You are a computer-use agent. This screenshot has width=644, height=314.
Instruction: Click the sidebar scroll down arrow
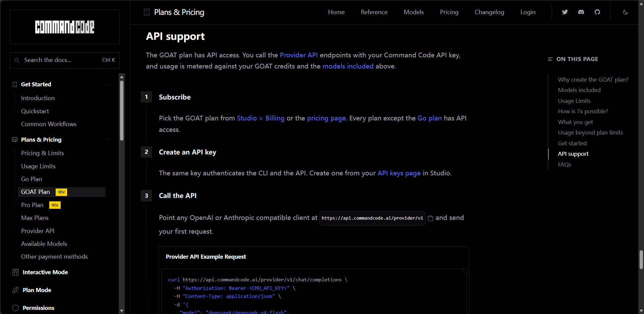pos(122,311)
